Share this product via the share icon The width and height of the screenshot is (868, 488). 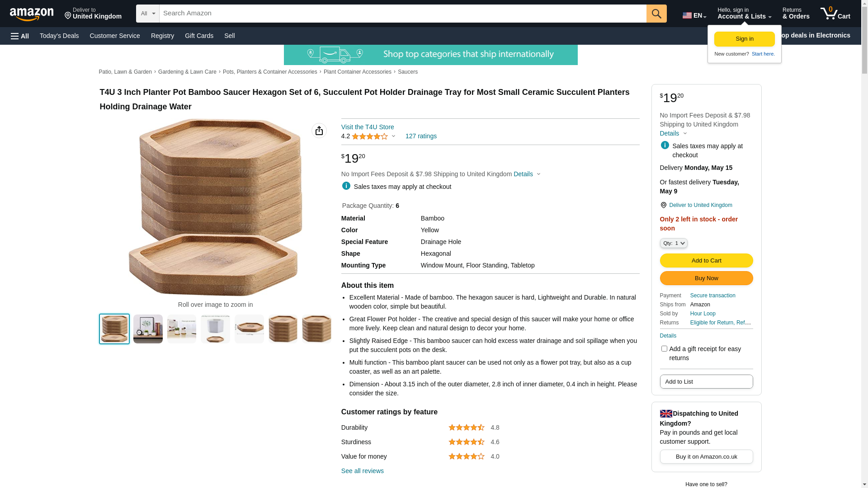click(319, 131)
